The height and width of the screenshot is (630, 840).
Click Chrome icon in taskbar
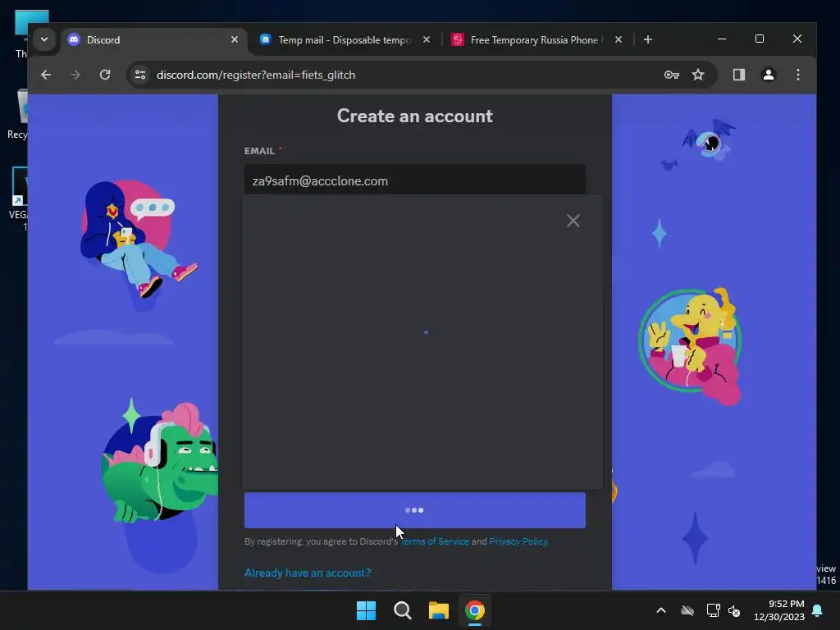coord(475,610)
